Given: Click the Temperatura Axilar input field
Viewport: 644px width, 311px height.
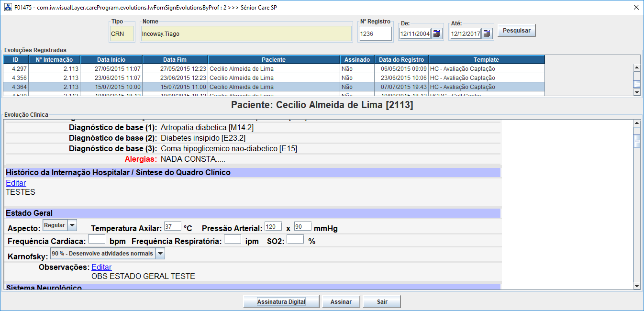Looking at the screenshot, I should click(172, 226).
